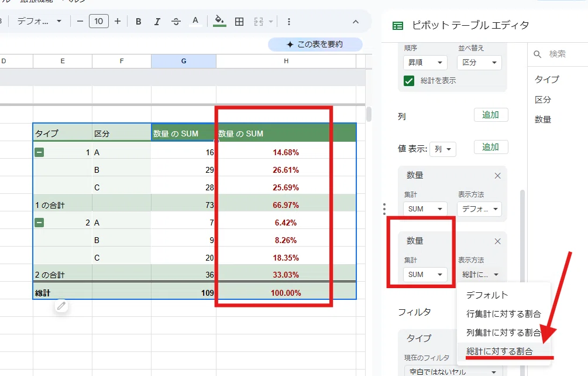Open the borders tool
This screenshot has width=588, height=376.
click(239, 22)
